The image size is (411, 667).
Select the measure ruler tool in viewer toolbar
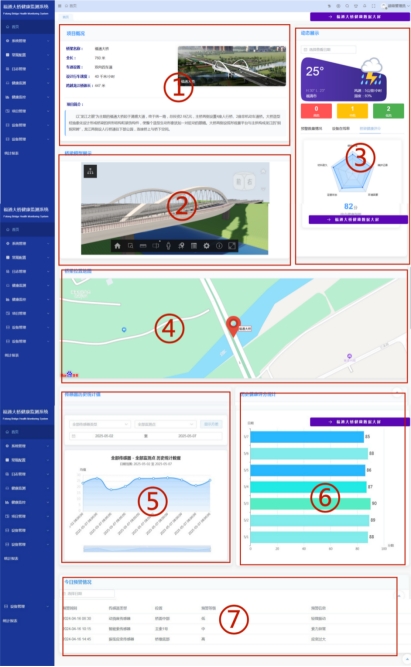pos(143,246)
